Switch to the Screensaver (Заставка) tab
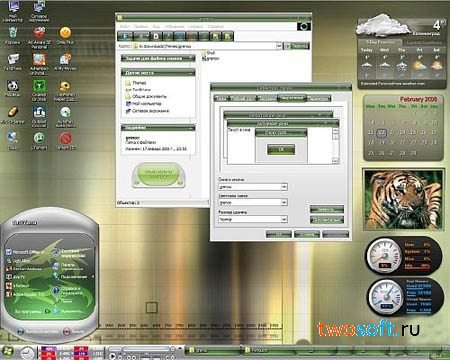 [267, 98]
